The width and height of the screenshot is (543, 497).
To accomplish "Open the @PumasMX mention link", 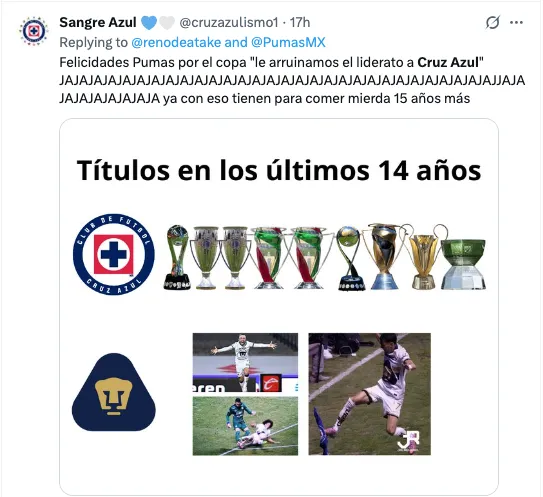I will click(x=288, y=42).
